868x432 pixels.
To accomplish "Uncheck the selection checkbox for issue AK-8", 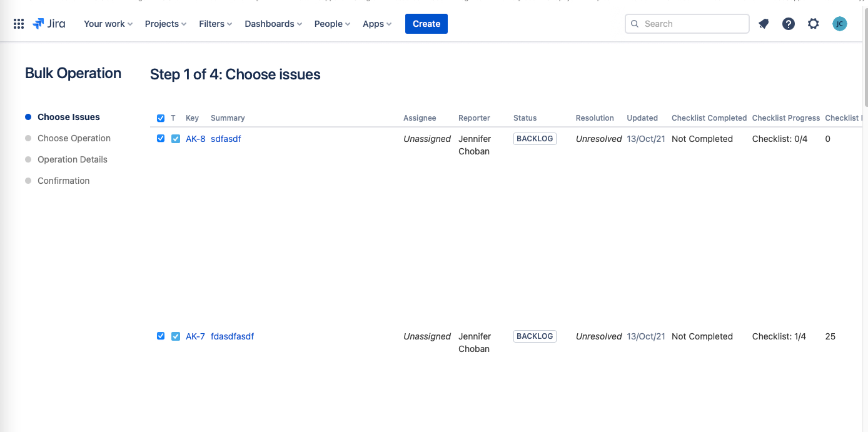I will [161, 139].
